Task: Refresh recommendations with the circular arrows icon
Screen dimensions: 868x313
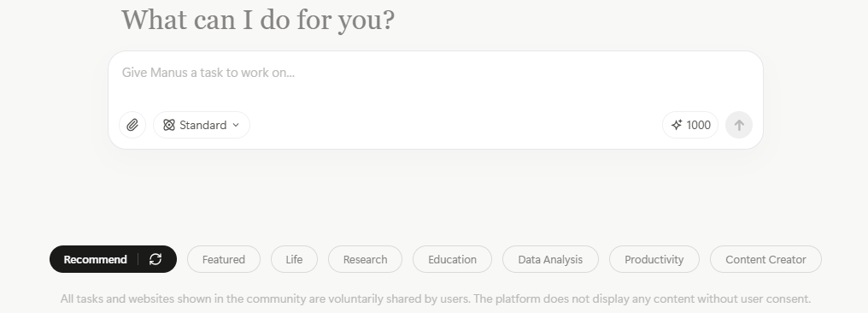Action: (x=155, y=259)
